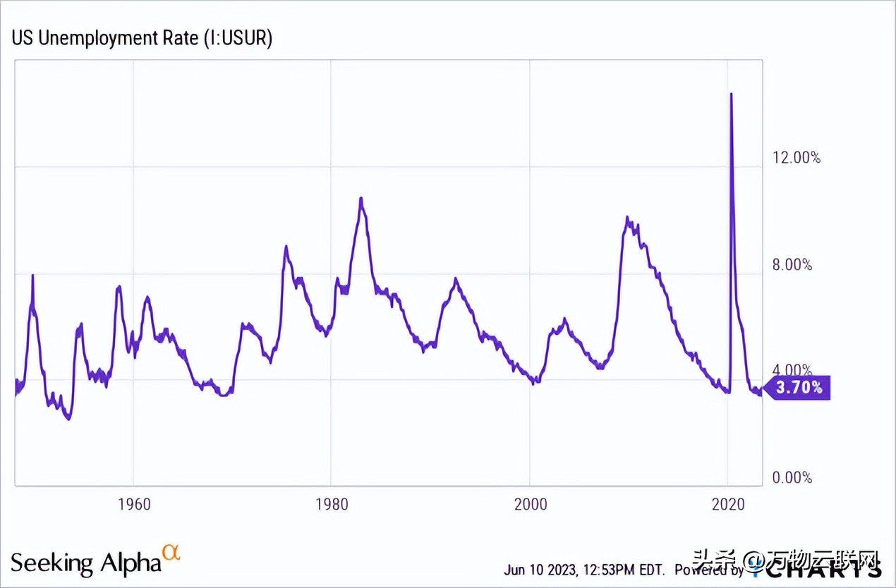Click the 12.00% y-axis label
This screenshot has width=896, height=588.
[x=797, y=158]
